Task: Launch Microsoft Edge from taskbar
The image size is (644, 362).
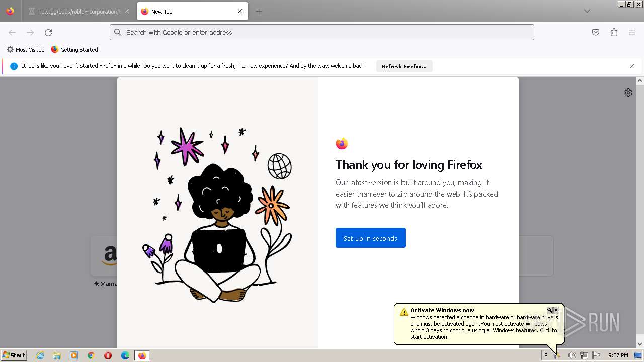Action: [125, 355]
